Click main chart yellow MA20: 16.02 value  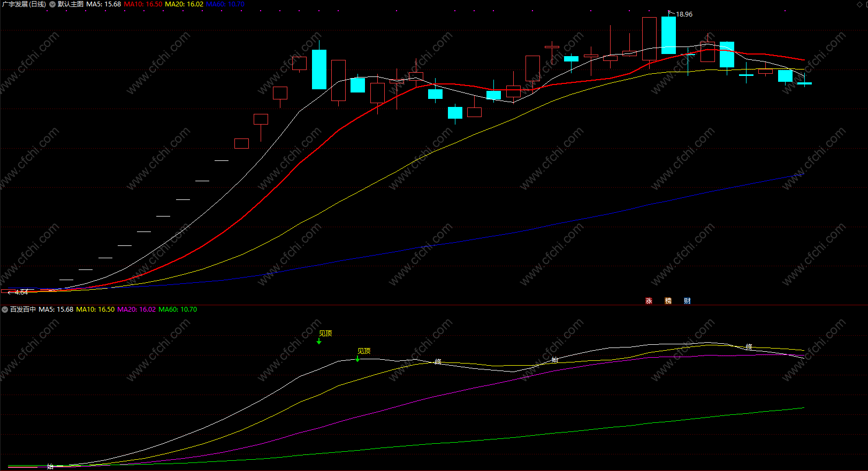click(x=184, y=4)
